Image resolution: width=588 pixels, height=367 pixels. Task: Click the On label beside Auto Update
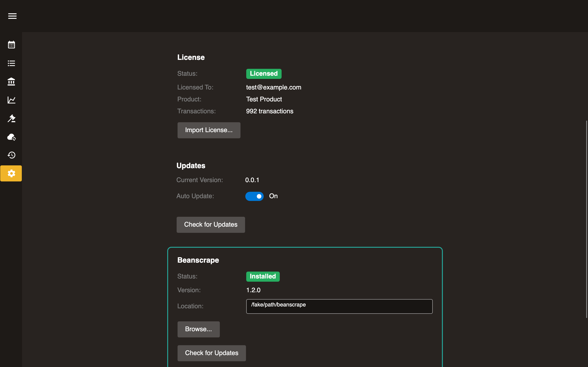(273, 196)
